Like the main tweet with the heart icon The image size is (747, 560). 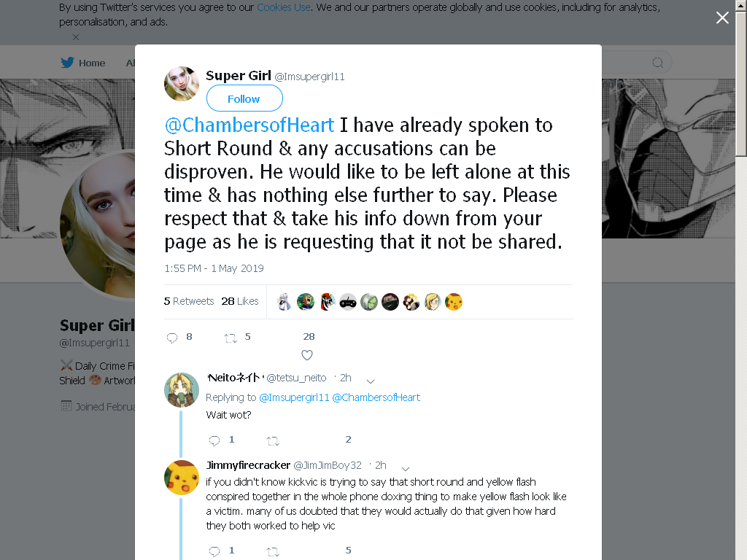click(307, 355)
